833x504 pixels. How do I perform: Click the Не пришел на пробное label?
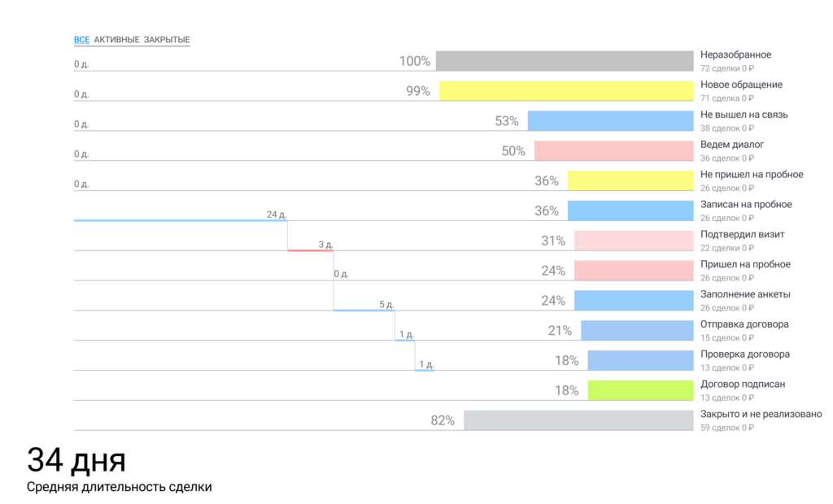coord(752,175)
